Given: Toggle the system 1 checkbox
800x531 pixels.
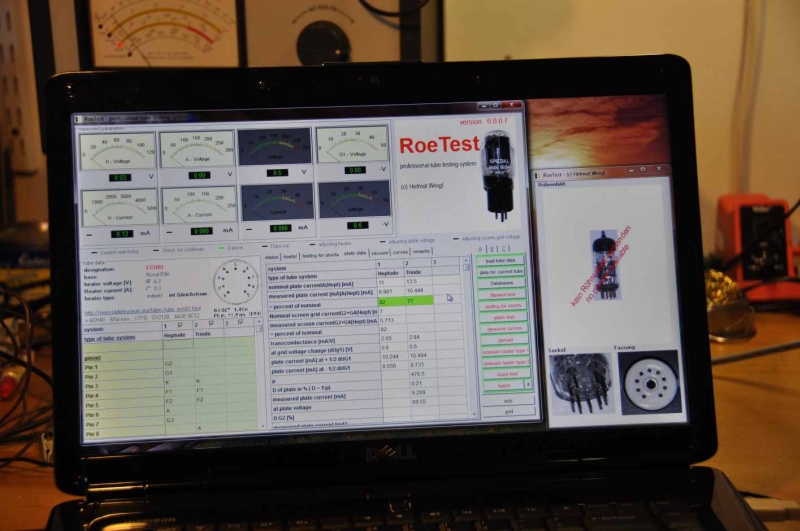Looking at the screenshot, I should click(180, 325).
